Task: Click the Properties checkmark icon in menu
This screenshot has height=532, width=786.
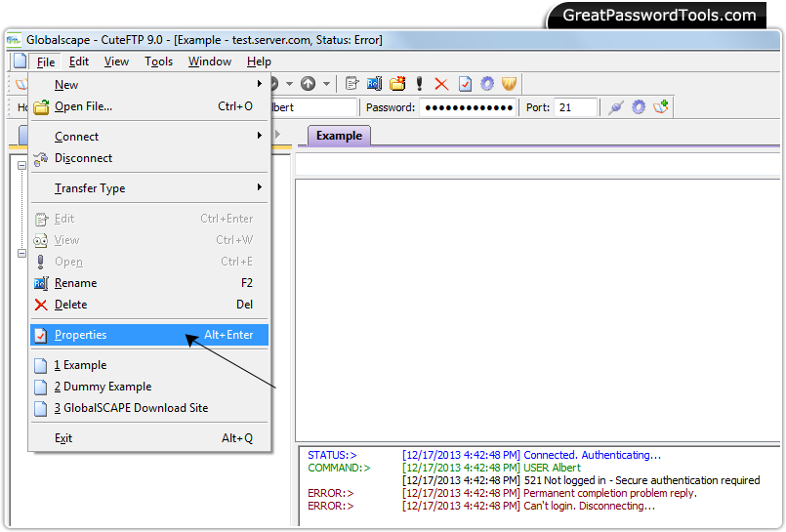Action: coord(41,335)
